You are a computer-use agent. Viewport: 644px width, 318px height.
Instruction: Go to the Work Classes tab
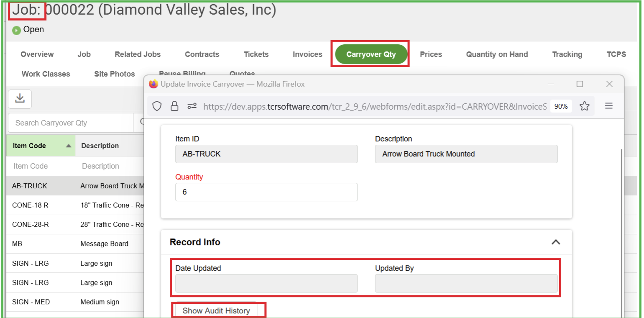(46, 74)
